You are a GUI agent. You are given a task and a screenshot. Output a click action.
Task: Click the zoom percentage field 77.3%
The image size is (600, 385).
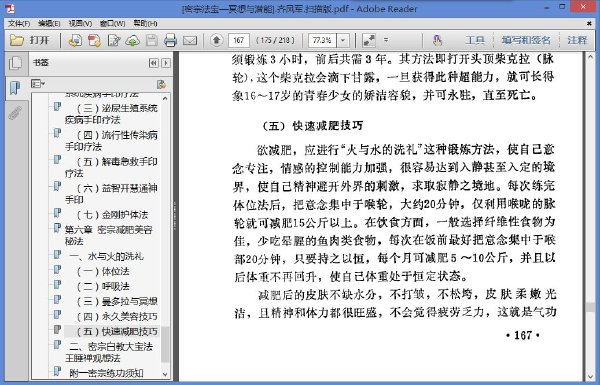pos(322,40)
